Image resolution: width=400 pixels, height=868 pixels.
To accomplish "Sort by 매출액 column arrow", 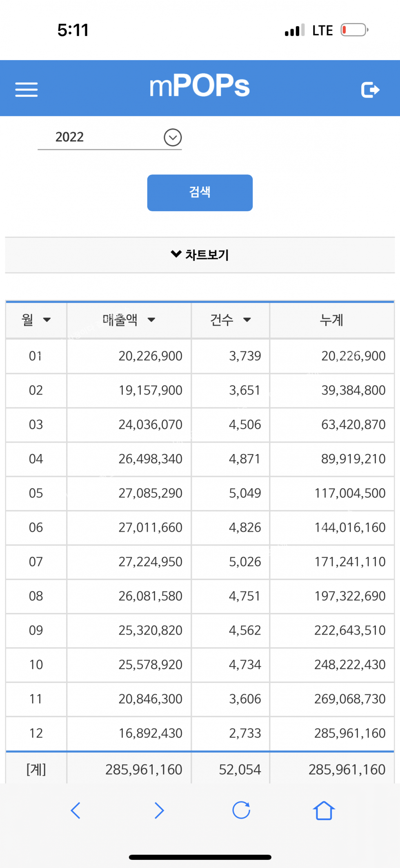I will [x=151, y=320].
